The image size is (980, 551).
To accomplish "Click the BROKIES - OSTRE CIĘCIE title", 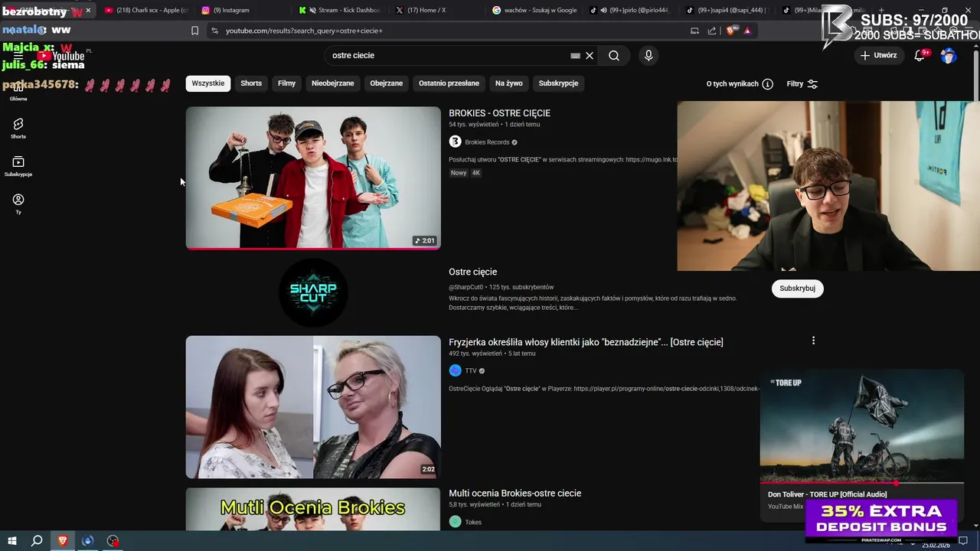I will pyautogui.click(x=499, y=113).
